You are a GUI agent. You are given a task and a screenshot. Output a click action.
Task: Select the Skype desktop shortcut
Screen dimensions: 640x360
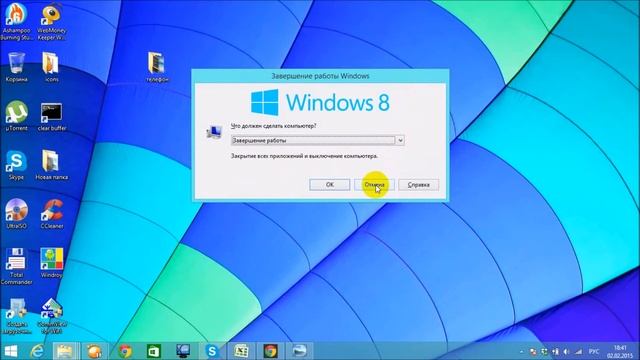[x=16, y=165]
